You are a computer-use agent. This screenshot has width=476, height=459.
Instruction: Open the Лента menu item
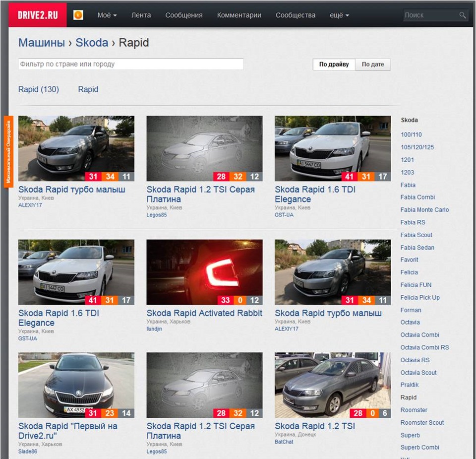(141, 15)
